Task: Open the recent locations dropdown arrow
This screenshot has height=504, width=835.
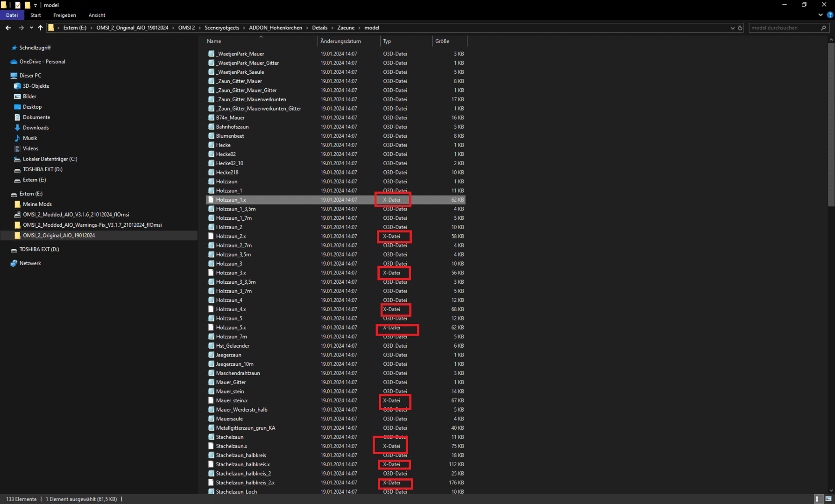Action: tap(31, 28)
